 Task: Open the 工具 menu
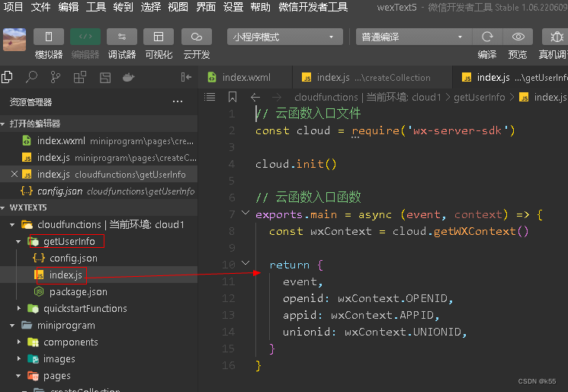coord(96,7)
